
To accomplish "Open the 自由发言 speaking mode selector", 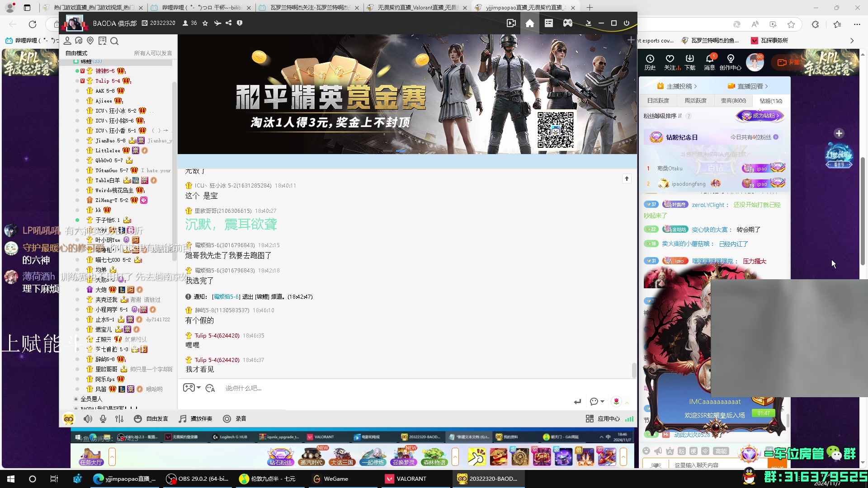I will point(151,419).
